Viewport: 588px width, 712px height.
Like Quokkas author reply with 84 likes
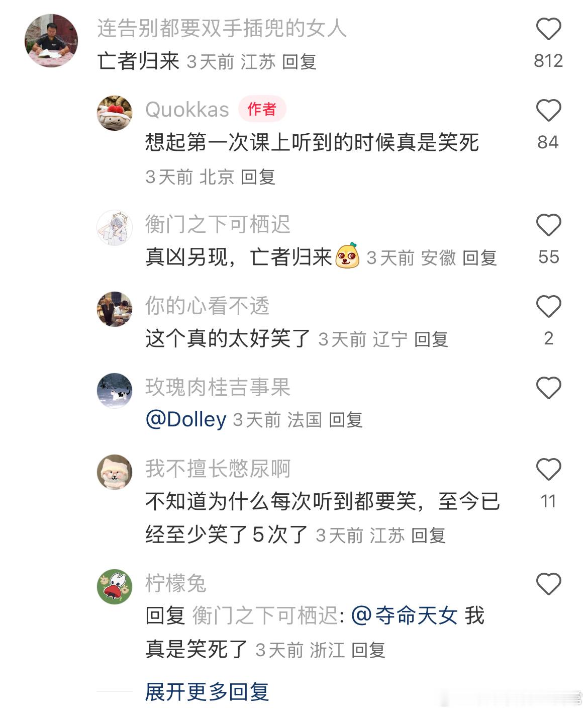point(548,110)
